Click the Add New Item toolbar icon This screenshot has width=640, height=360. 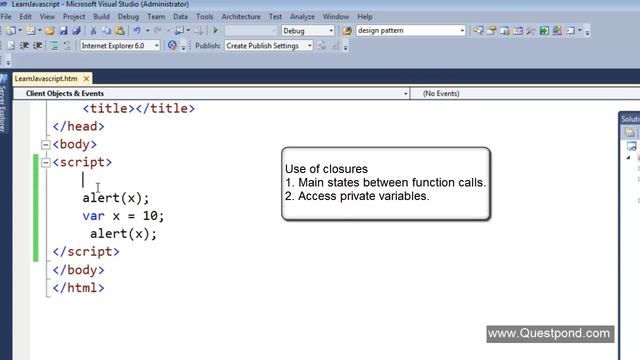point(30,31)
